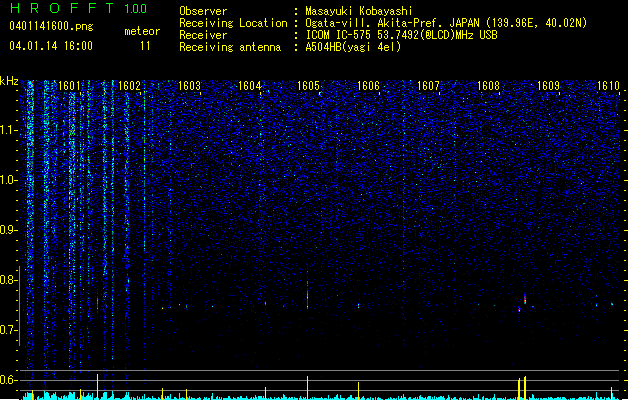Click the bright meteor echo just after 1608
This screenshot has height=400, width=629.
click(525, 298)
